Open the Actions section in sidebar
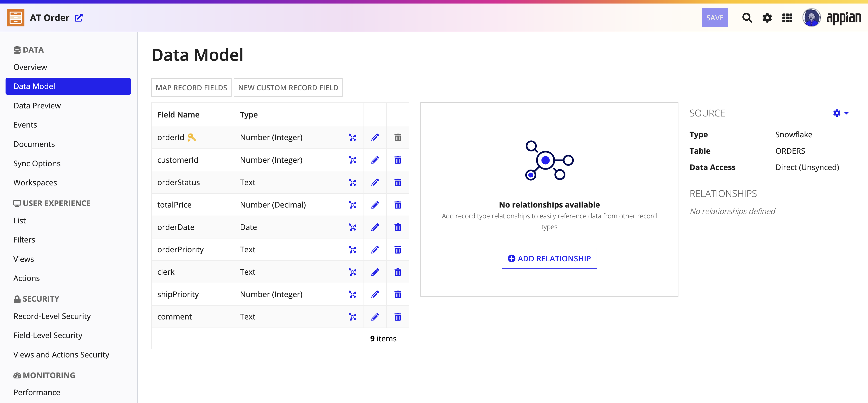 (x=27, y=278)
